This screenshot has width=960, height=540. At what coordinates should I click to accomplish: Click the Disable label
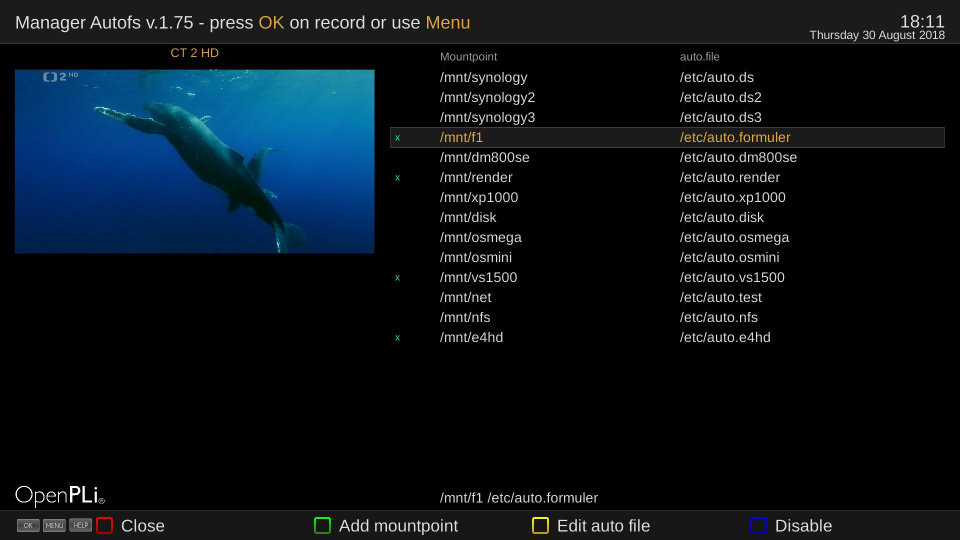click(803, 526)
